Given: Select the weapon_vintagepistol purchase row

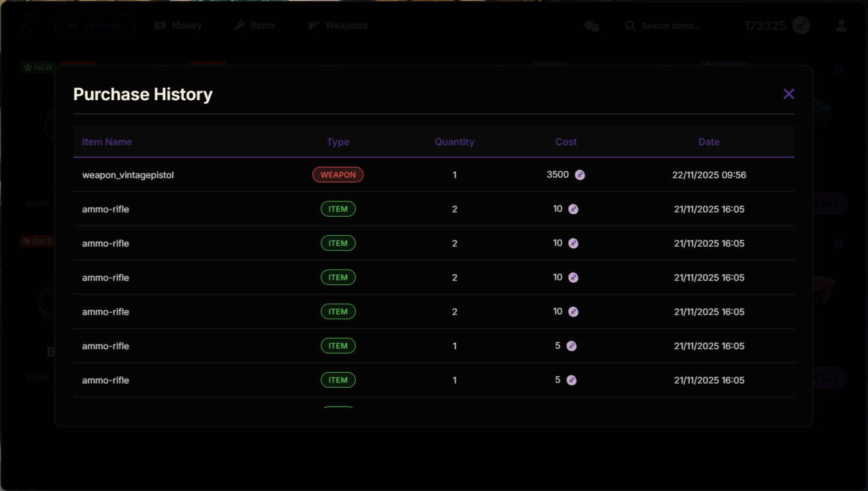Looking at the screenshot, I should (128, 175).
